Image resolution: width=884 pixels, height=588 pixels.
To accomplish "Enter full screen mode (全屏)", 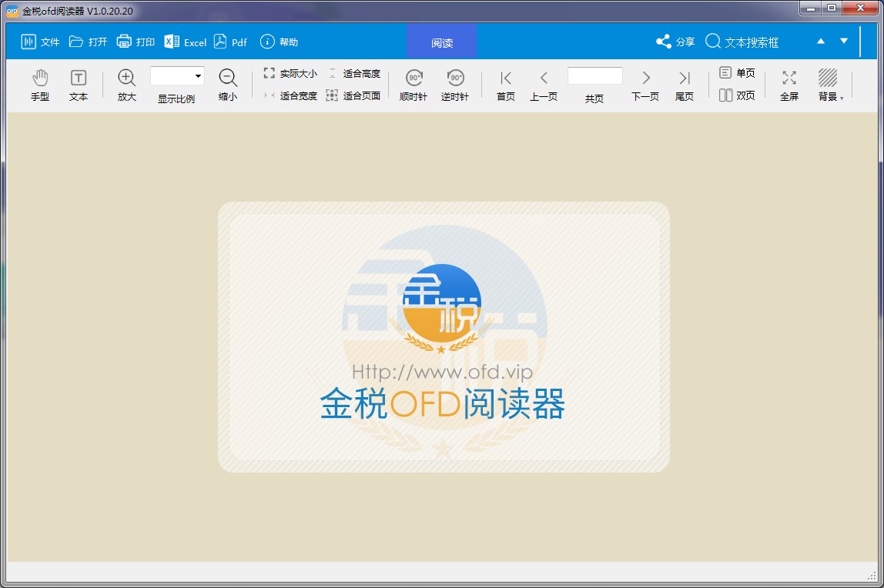I will tap(788, 84).
